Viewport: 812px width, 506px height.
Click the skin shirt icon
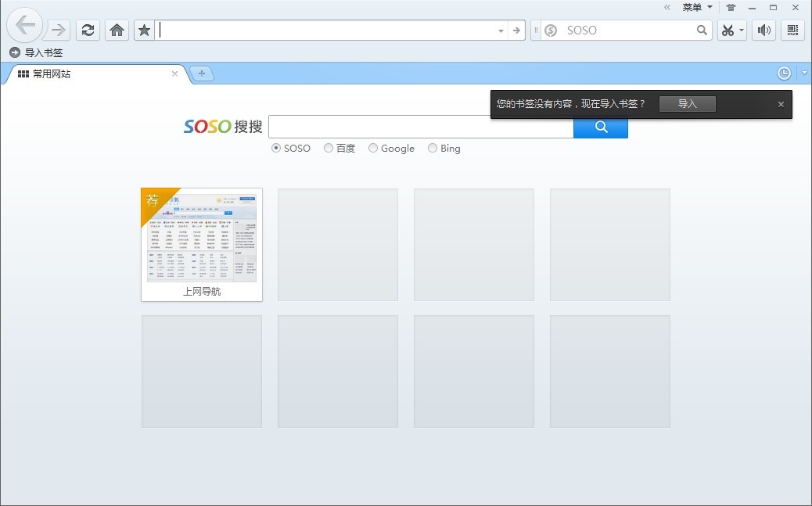pos(731,7)
